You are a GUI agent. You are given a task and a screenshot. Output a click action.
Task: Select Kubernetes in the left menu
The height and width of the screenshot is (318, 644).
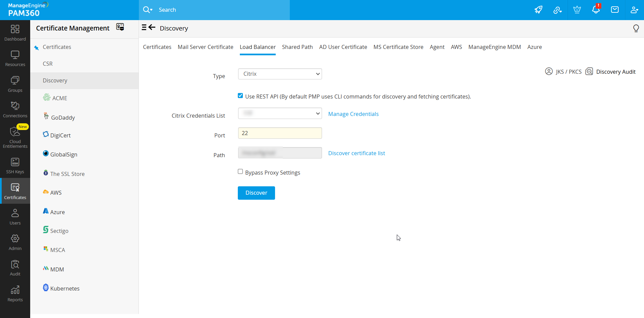pyautogui.click(x=65, y=289)
